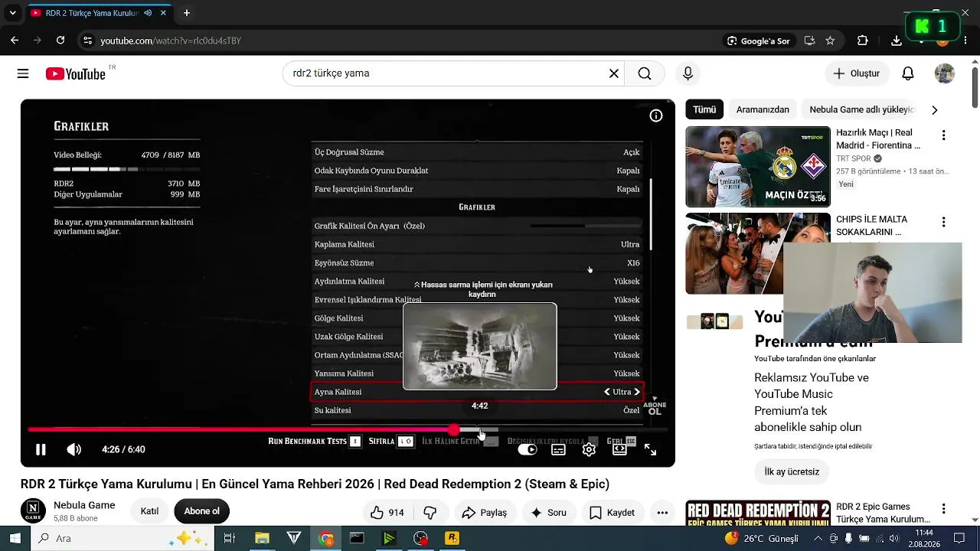Open the Nebula Game channel name

(x=84, y=505)
